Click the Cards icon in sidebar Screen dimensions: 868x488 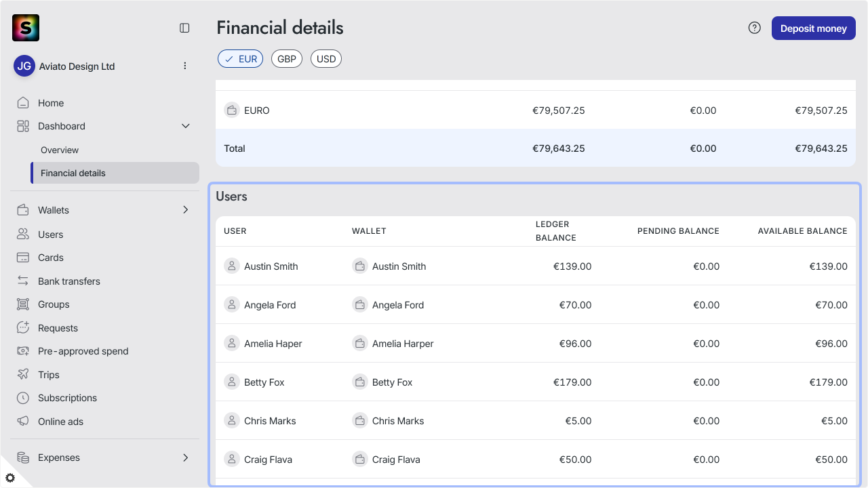pos(23,258)
